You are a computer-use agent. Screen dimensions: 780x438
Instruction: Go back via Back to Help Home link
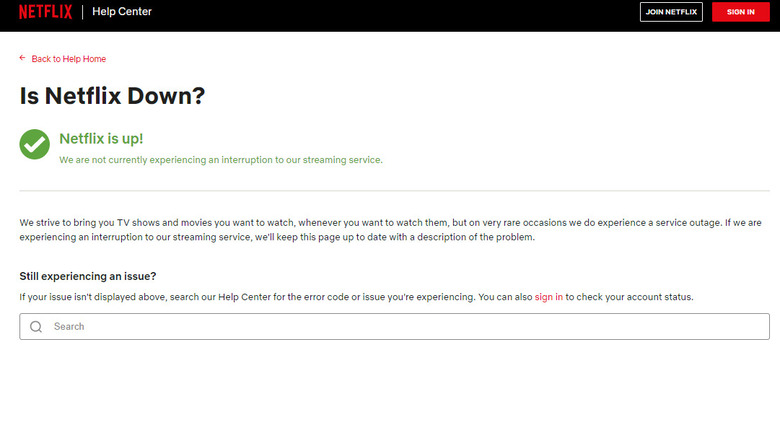click(x=69, y=59)
